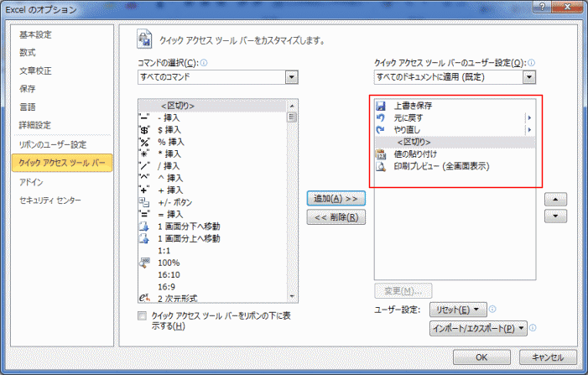
Task: Click the 100% zoom icon
Action: pyautogui.click(x=144, y=263)
